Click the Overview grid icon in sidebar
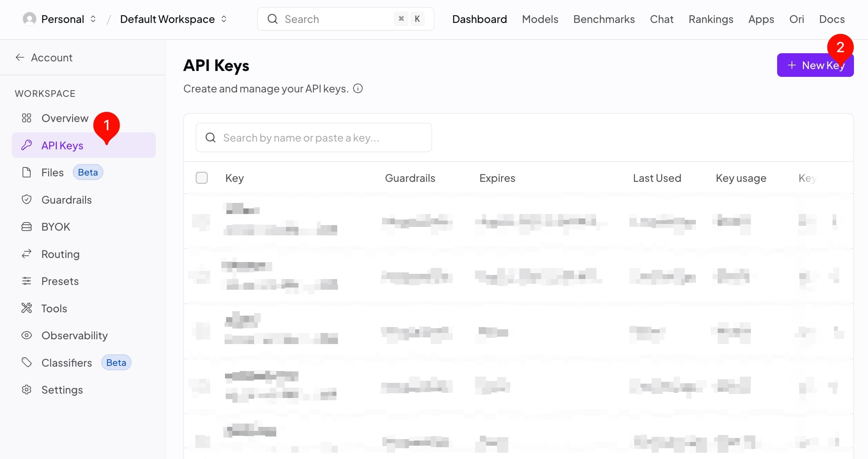868x459 pixels. (27, 118)
